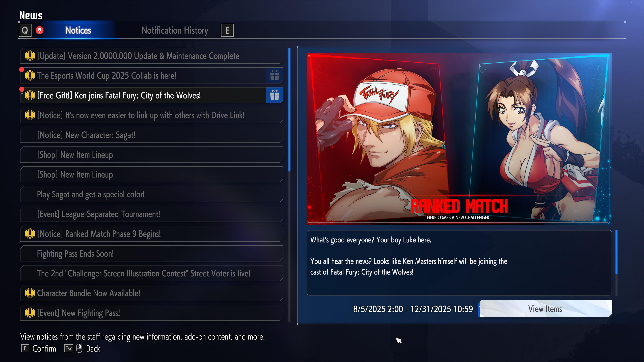Click the notice list scrollbar
The image size is (644, 362).
pos(289,185)
